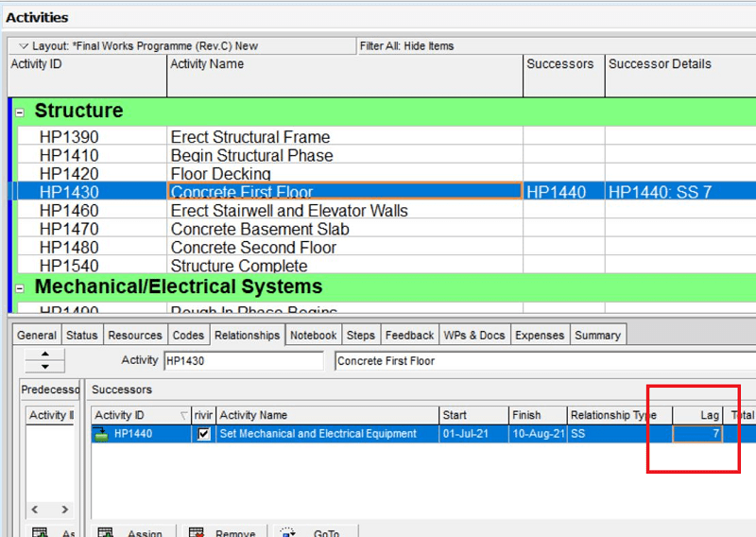The height and width of the screenshot is (537, 756).
Task: Click the HP1440 successor activity icon
Action: [101, 434]
